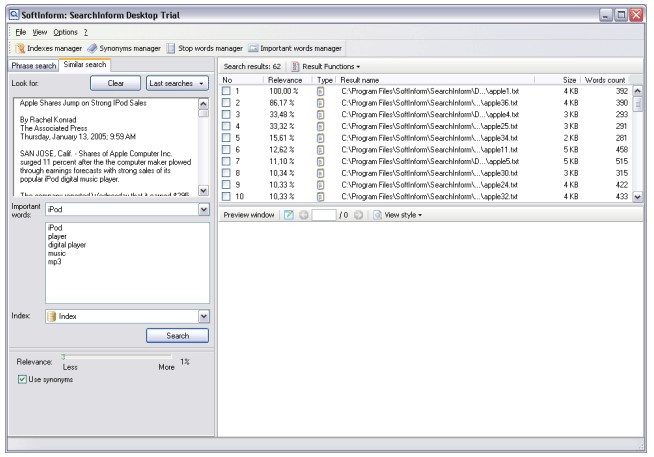Click scroll-down arrow of results list
Viewport: 654px width, 457px height.
pyautogui.click(x=637, y=196)
